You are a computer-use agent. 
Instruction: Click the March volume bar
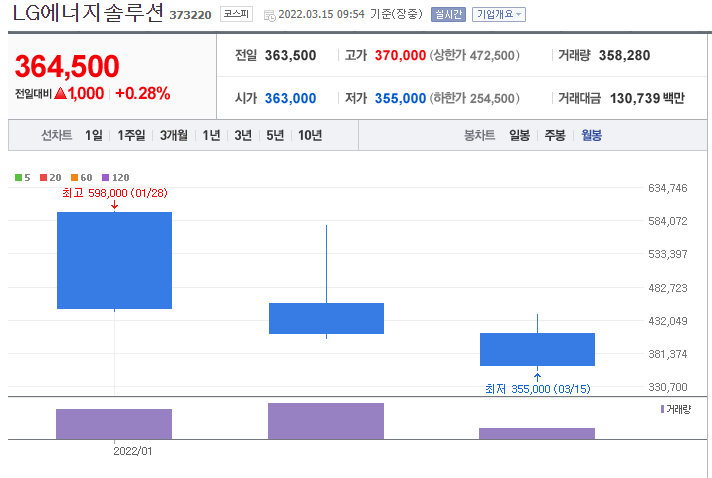click(537, 434)
